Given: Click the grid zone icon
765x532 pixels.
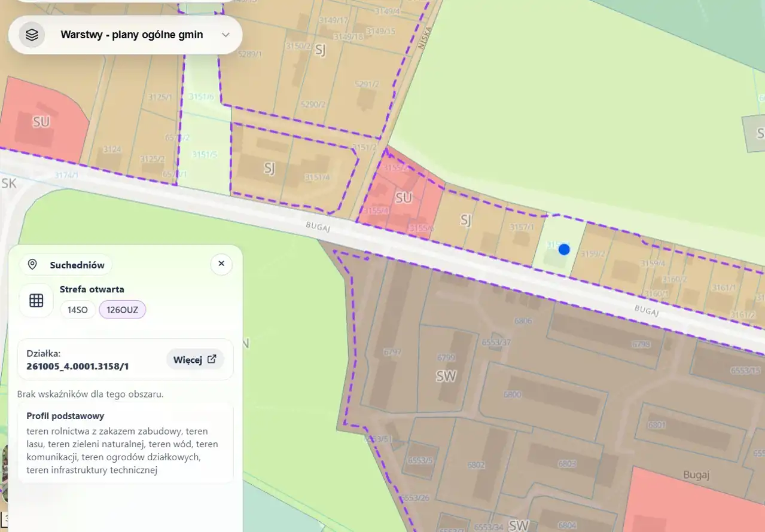Looking at the screenshot, I should tap(36, 301).
